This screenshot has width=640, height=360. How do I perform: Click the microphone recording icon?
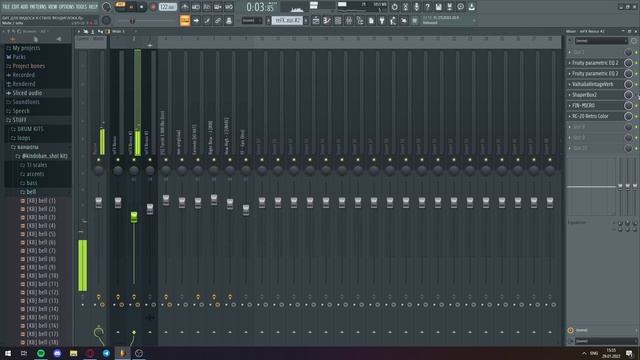(416, 7)
